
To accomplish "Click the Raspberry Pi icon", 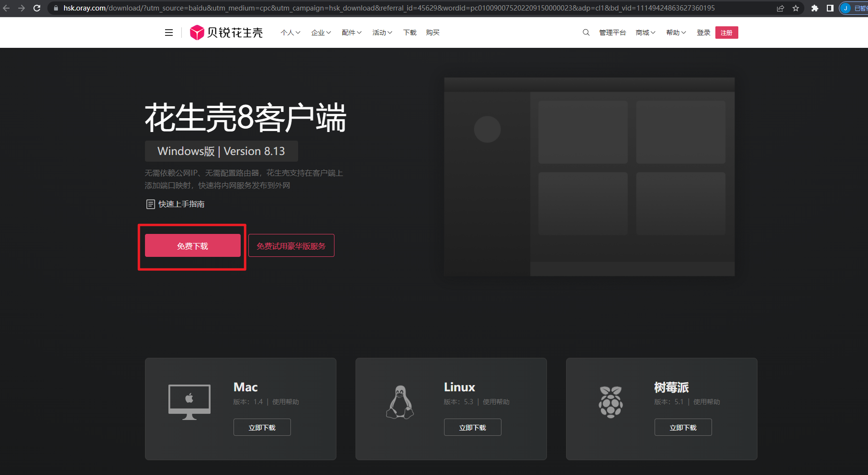I will pyautogui.click(x=611, y=402).
